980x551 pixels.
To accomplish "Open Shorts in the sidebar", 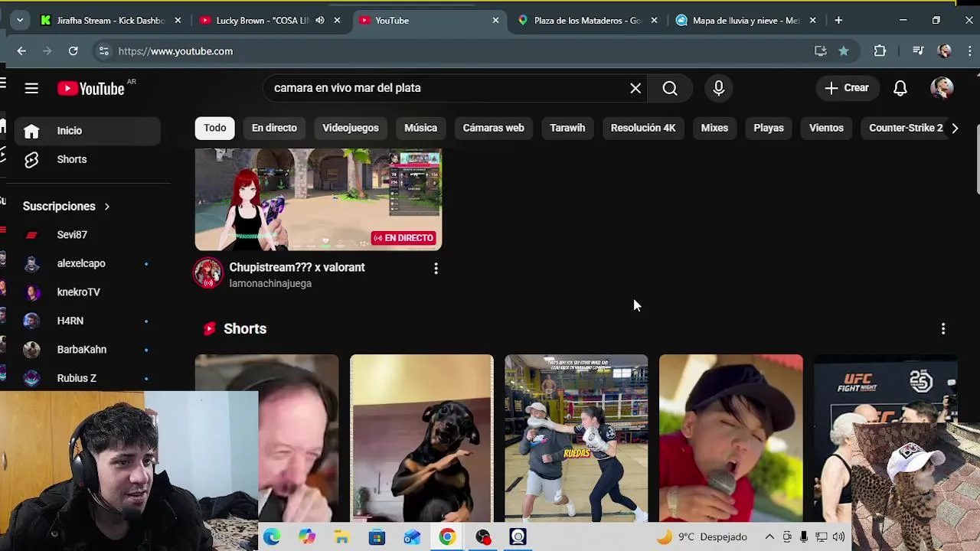I will point(87,159).
